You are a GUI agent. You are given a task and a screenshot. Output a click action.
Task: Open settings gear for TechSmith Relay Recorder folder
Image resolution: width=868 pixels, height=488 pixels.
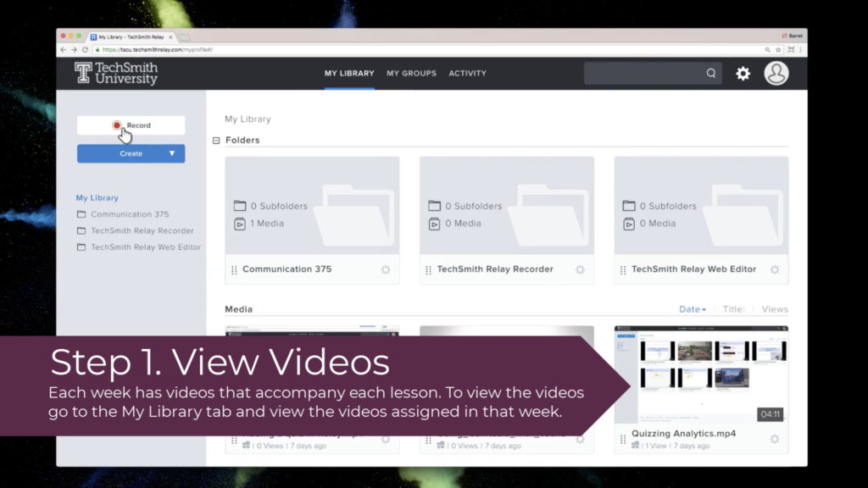point(580,269)
